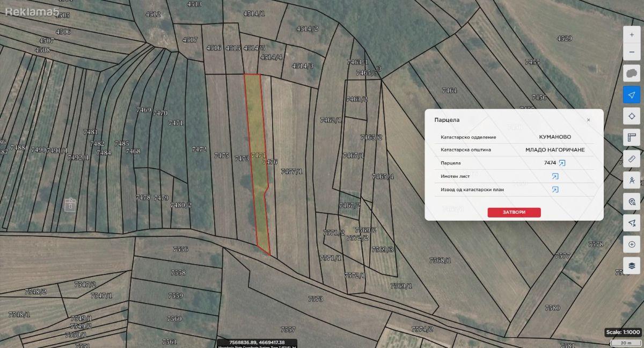The width and height of the screenshot is (644, 348).
Task: Click the coordinates readout at the bottom
Action: (x=257, y=343)
